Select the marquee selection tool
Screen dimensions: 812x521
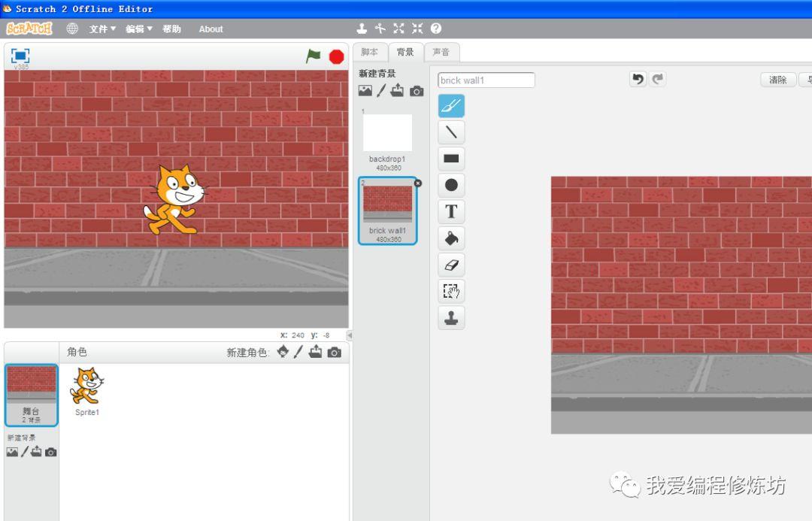click(451, 291)
